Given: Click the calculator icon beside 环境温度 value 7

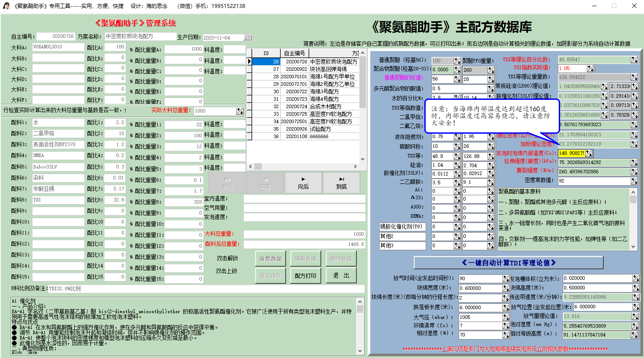Looking at the screenshot, I should [506, 326].
